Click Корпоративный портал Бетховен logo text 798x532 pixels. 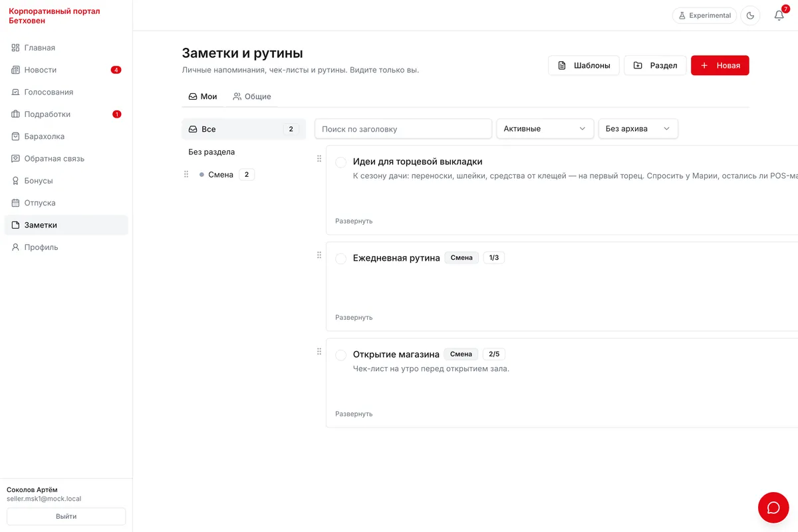tap(55, 16)
